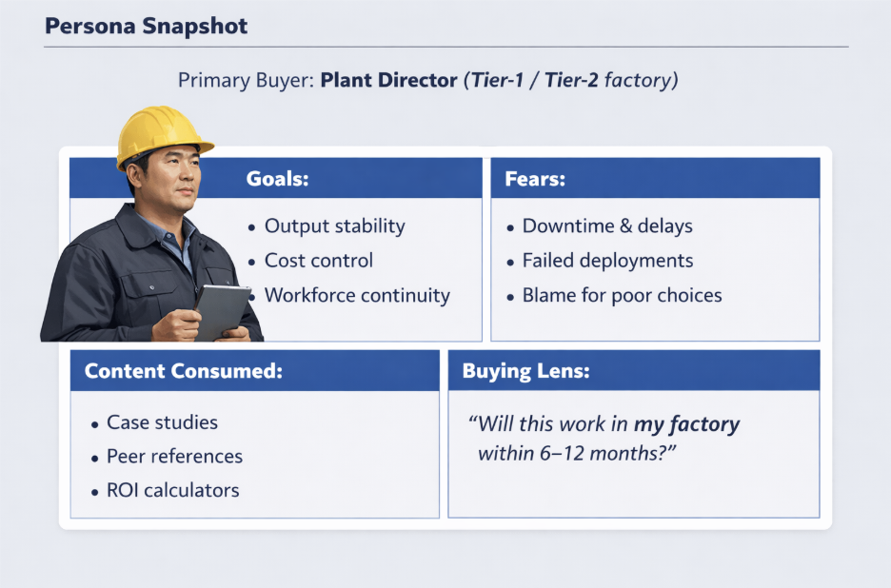Click Blame for poor choices text
The width and height of the screenshot is (891, 588).
point(622,295)
